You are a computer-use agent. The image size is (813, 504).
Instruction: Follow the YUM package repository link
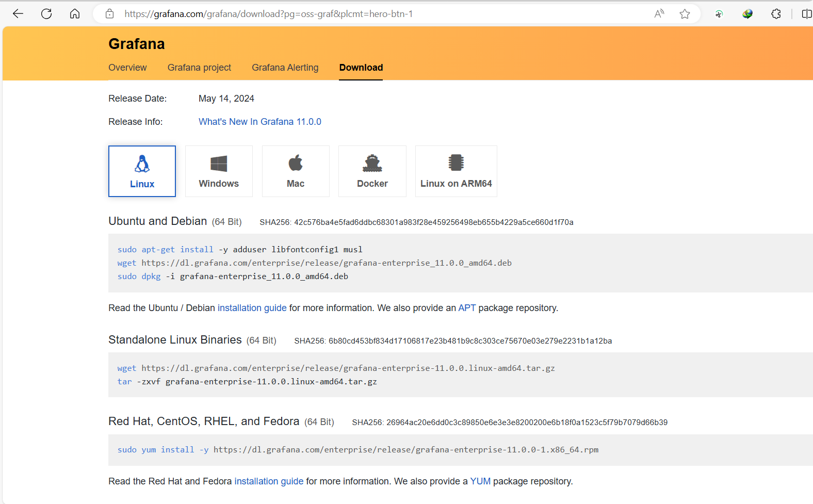pos(480,481)
